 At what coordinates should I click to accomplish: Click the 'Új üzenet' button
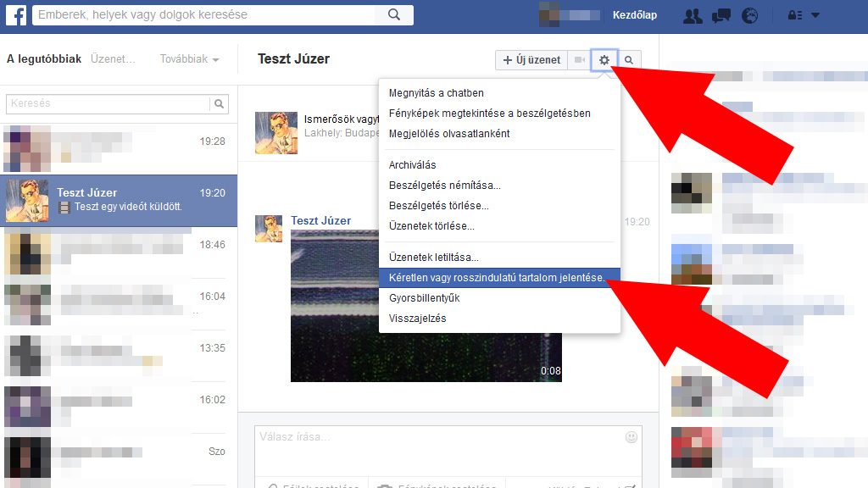pyautogui.click(x=531, y=60)
